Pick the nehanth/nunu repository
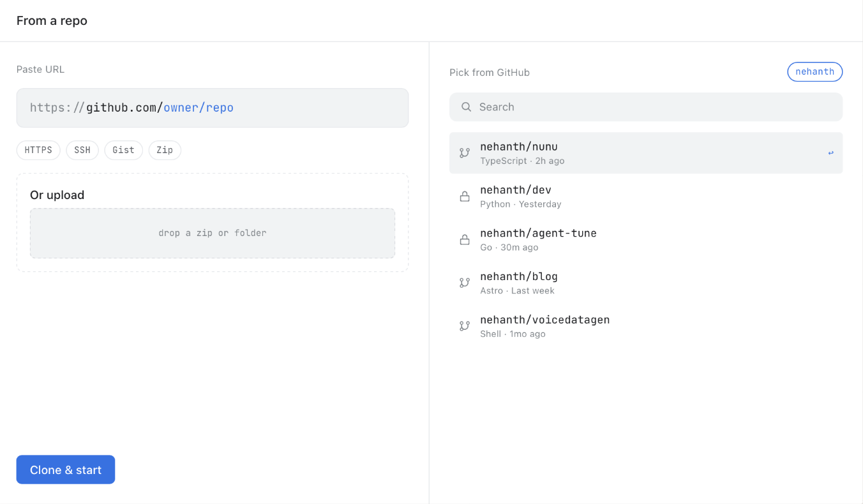 pos(646,153)
